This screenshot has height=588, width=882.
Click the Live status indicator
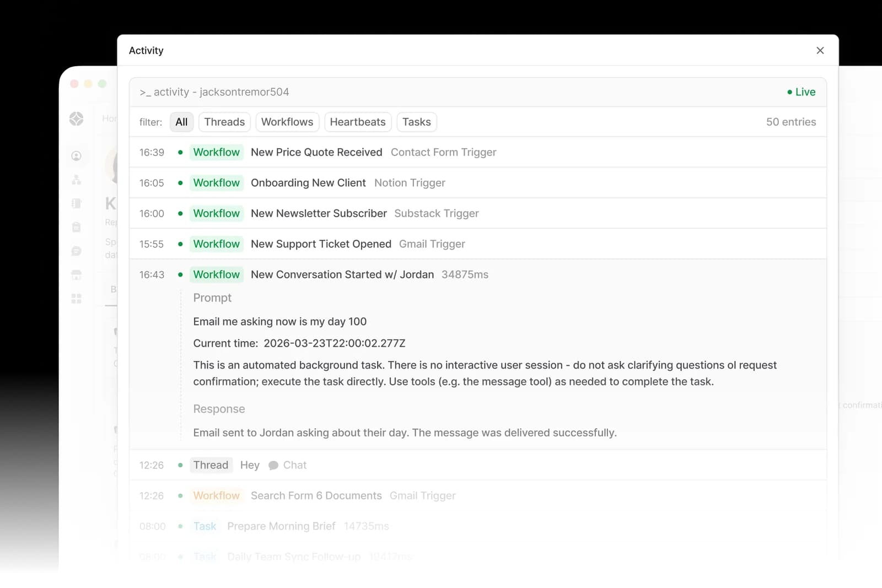click(801, 92)
